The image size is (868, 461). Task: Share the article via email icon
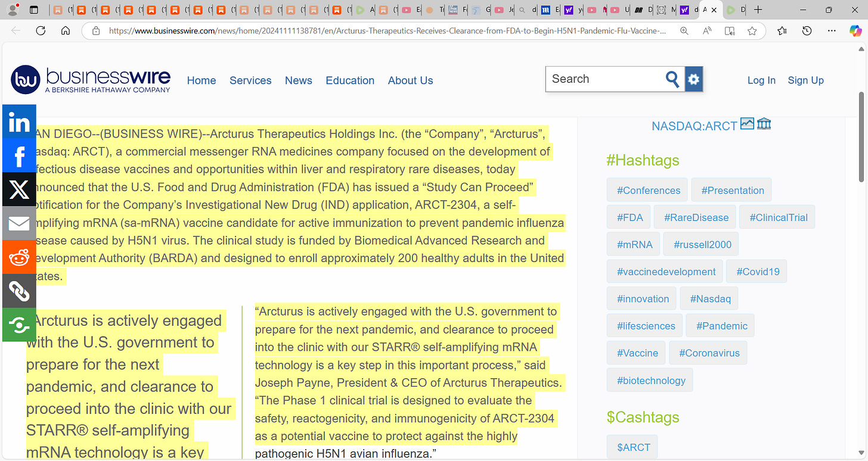tap(19, 224)
